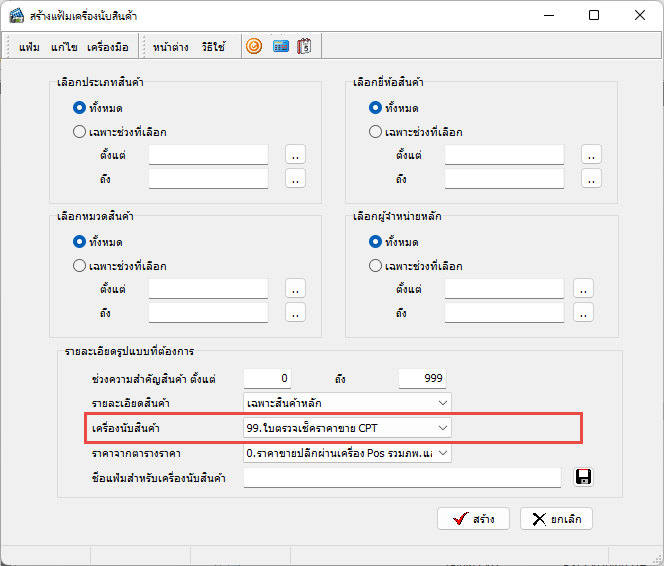Open the เครื่องนับสินค้า dropdown list
Image resolution: width=664 pixels, height=566 pixels.
pos(442,428)
